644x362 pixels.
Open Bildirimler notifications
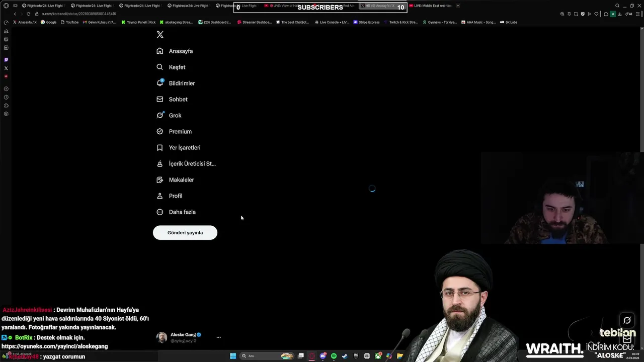[x=176, y=83]
